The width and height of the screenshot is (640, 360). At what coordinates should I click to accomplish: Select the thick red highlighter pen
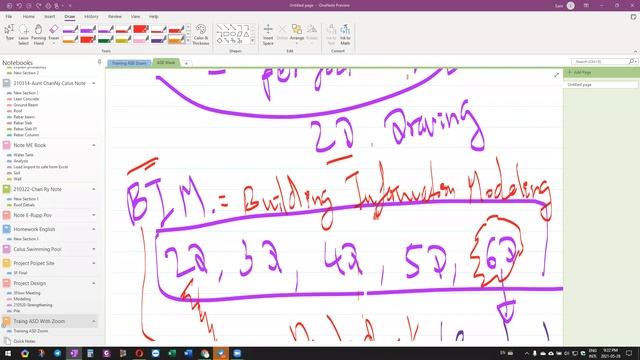pyautogui.click(x=141, y=29)
